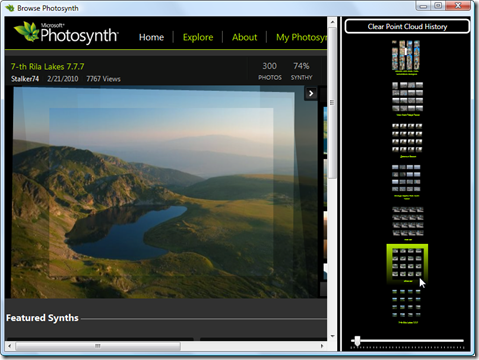The width and height of the screenshot is (479, 360).
Task: Click the history panel slider handle
Action: coord(357,341)
